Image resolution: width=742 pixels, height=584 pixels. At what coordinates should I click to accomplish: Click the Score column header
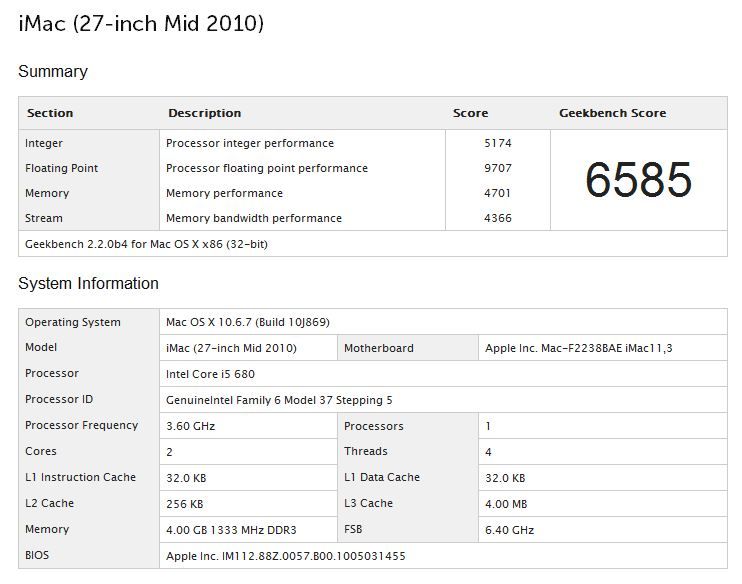click(x=470, y=113)
